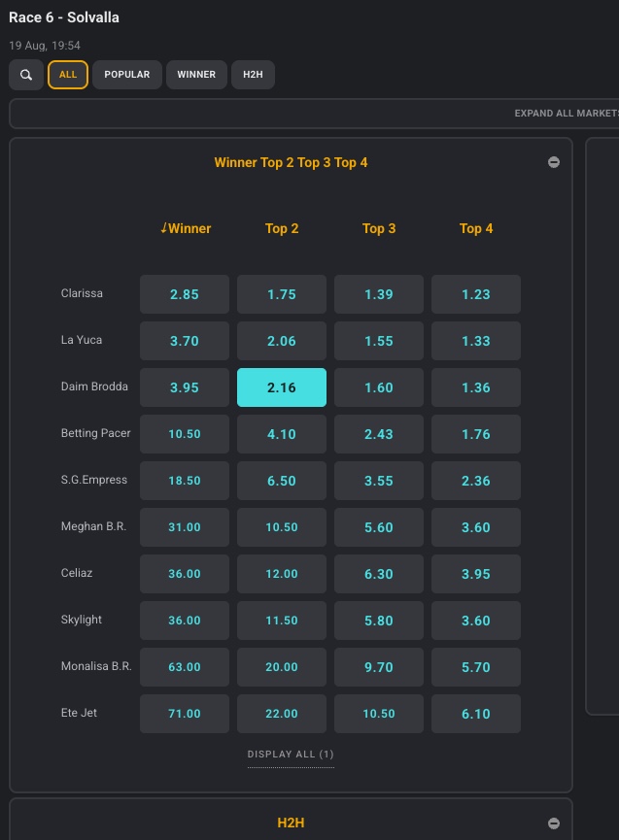The height and width of the screenshot is (840, 619).
Task: Pick La Yuca Top 2 odds 2.06
Action: point(282,341)
